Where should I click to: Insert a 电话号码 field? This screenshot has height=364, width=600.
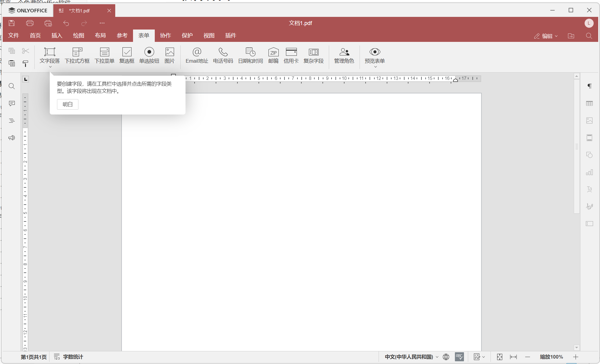click(222, 56)
